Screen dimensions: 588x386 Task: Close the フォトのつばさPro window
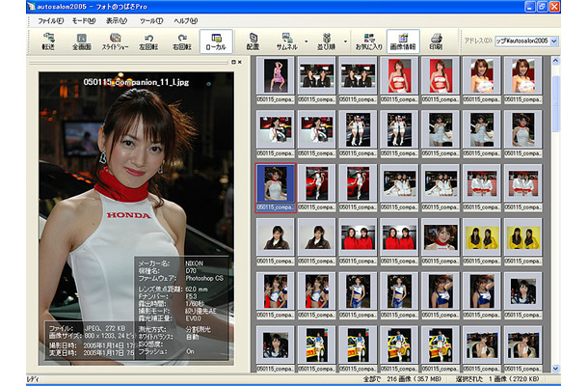[x=554, y=7]
